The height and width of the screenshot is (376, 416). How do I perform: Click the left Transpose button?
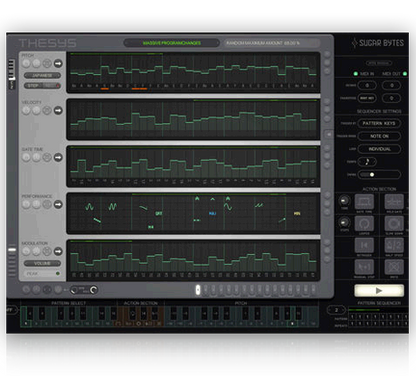tap(367, 98)
